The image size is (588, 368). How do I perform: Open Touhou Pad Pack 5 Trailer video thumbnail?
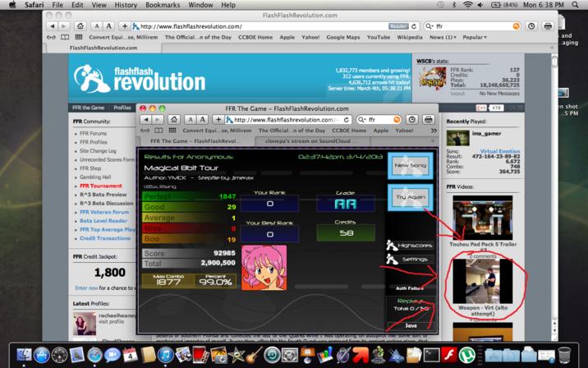pos(482,218)
